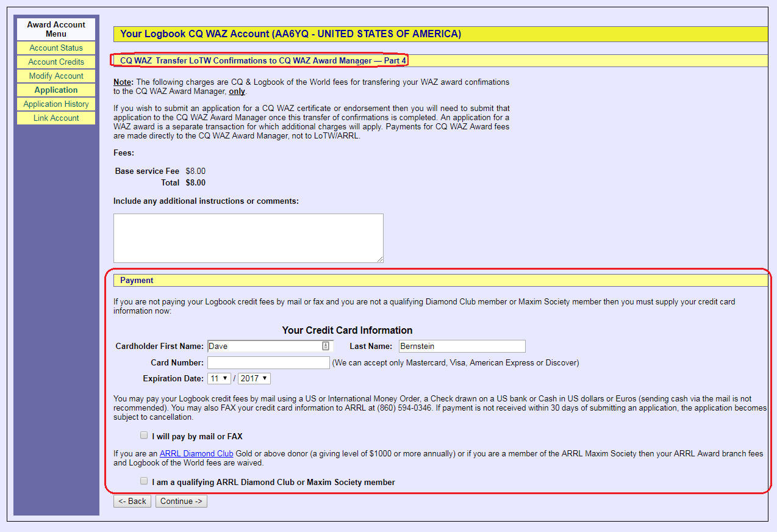
Task: Click the autofill icon in First Name field
Action: click(x=326, y=346)
